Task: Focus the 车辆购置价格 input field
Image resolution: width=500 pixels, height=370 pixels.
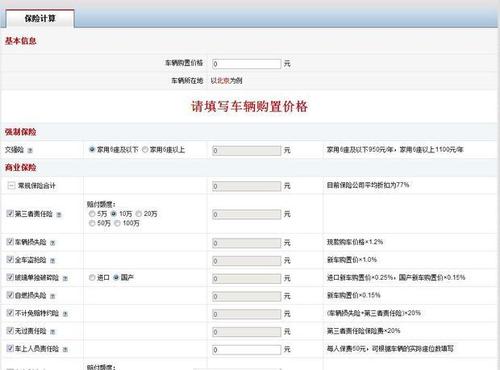Action: click(247, 64)
